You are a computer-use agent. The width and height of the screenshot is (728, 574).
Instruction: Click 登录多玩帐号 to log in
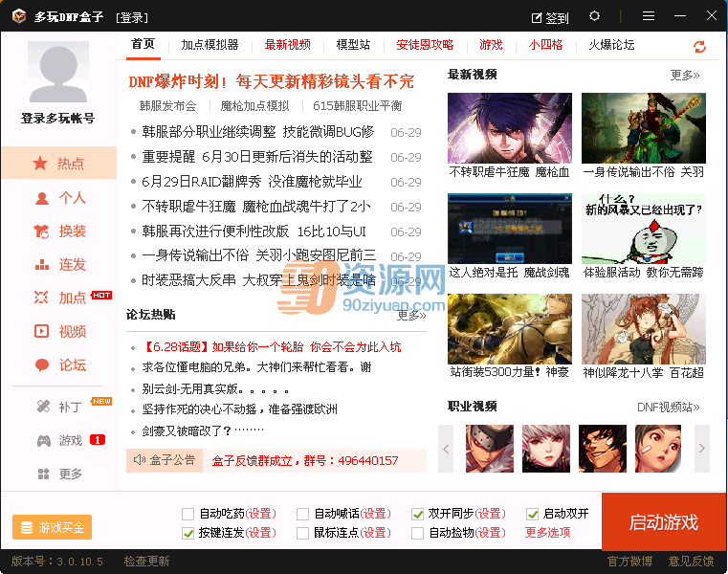click(58, 119)
